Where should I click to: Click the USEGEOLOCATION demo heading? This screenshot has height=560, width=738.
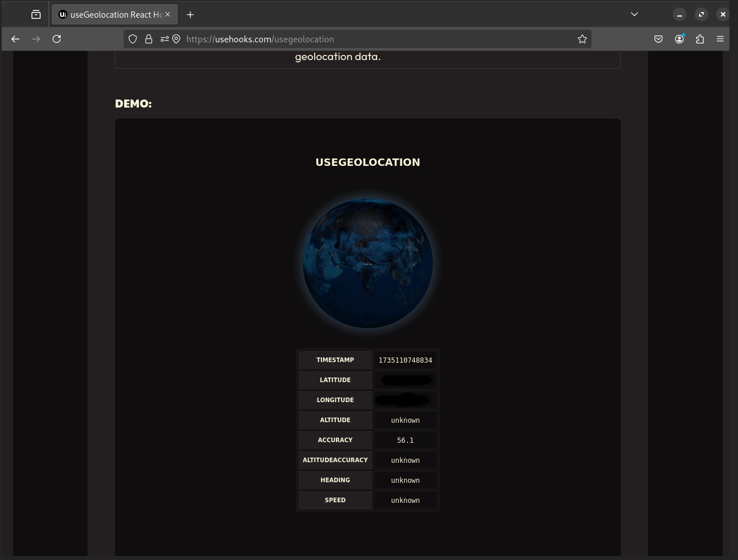point(368,162)
